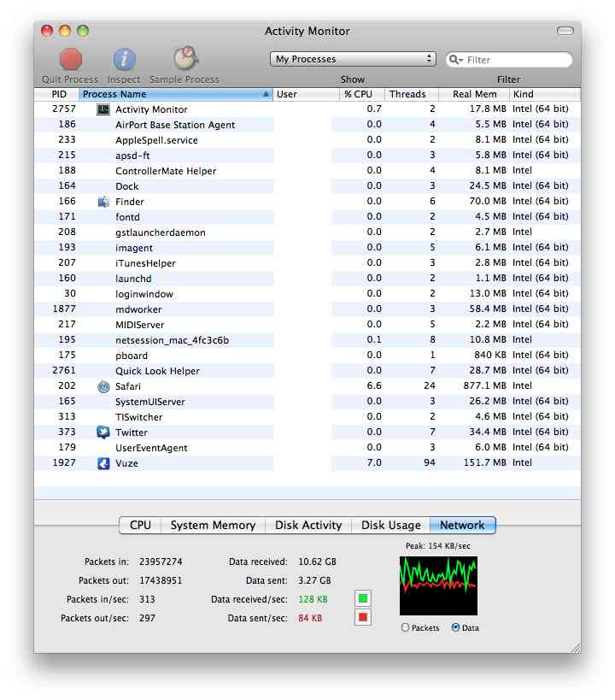Select the imagent process row
Screen dimensions: 615x700
tap(307, 248)
